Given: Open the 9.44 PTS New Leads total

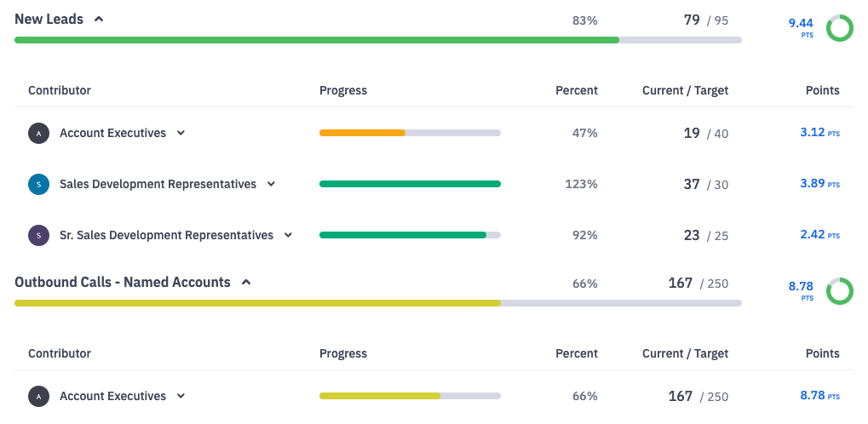Looking at the screenshot, I should tap(801, 26).
